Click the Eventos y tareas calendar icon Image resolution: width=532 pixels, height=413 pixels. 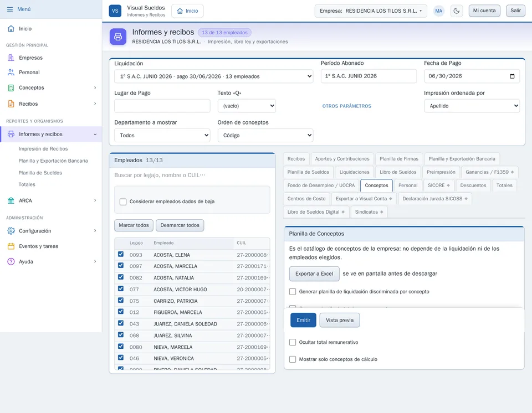[11, 246]
